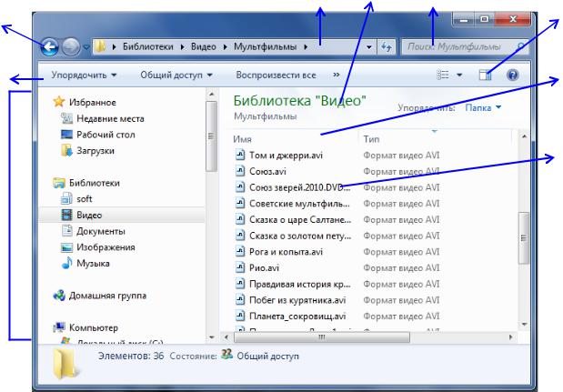Open the Папка arrange-by dropdown
This screenshot has height=392, width=563.
(x=483, y=107)
